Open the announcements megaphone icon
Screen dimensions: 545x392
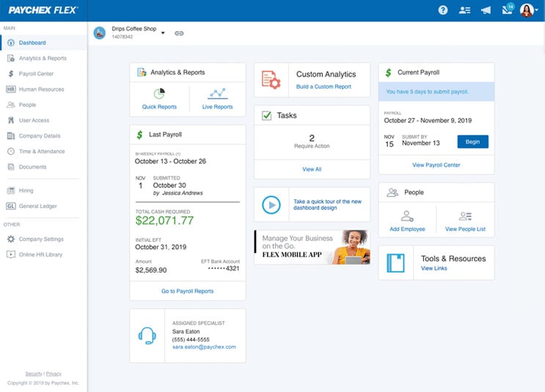click(486, 10)
